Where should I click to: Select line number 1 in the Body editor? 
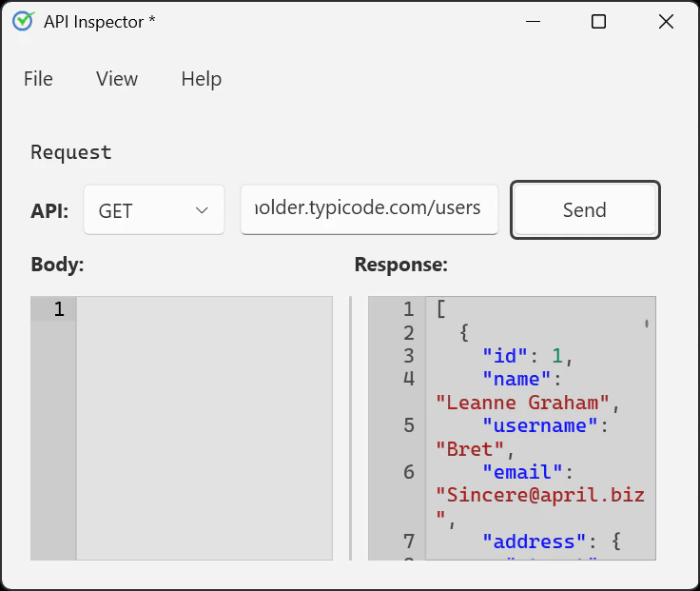(59, 309)
